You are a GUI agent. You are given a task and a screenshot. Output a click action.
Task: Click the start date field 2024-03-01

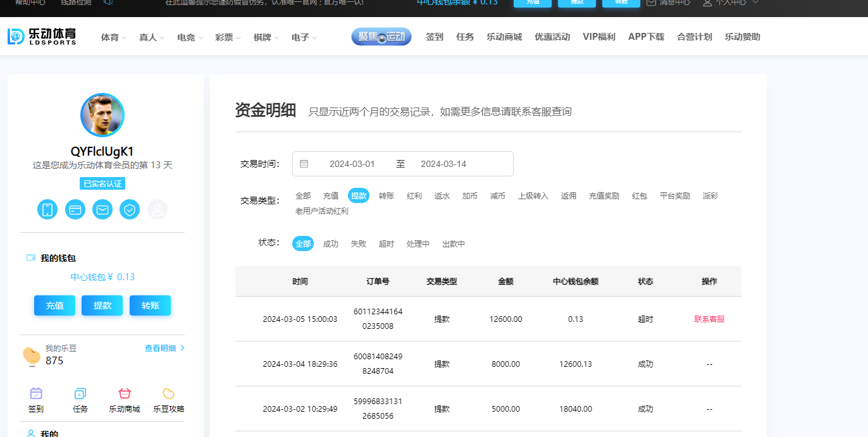[352, 164]
